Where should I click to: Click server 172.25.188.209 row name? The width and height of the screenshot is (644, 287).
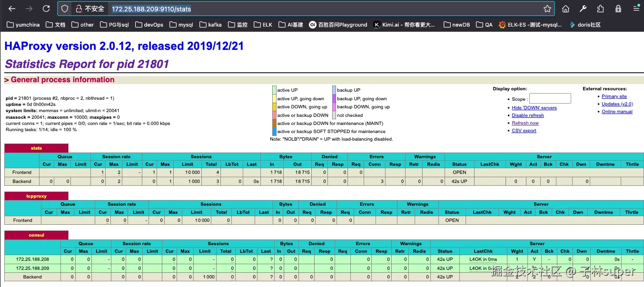[32, 268]
